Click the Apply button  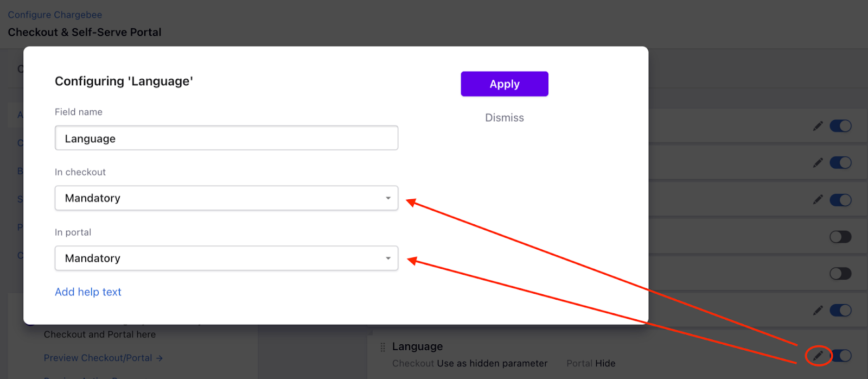tap(505, 84)
